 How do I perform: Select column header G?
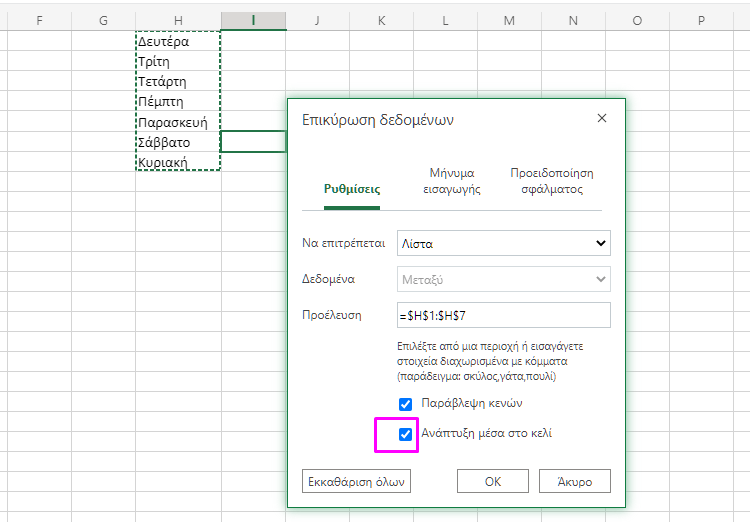104,20
